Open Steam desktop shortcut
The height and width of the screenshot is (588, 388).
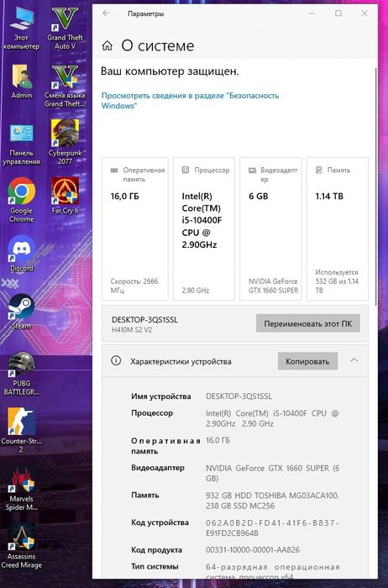pos(21,312)
